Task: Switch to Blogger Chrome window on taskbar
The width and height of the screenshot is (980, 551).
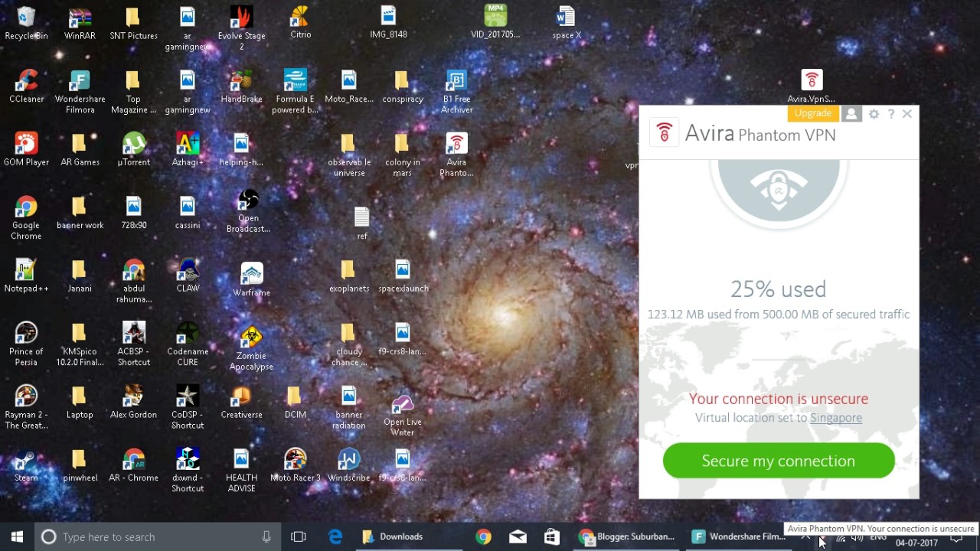Action: click(628, 536)
